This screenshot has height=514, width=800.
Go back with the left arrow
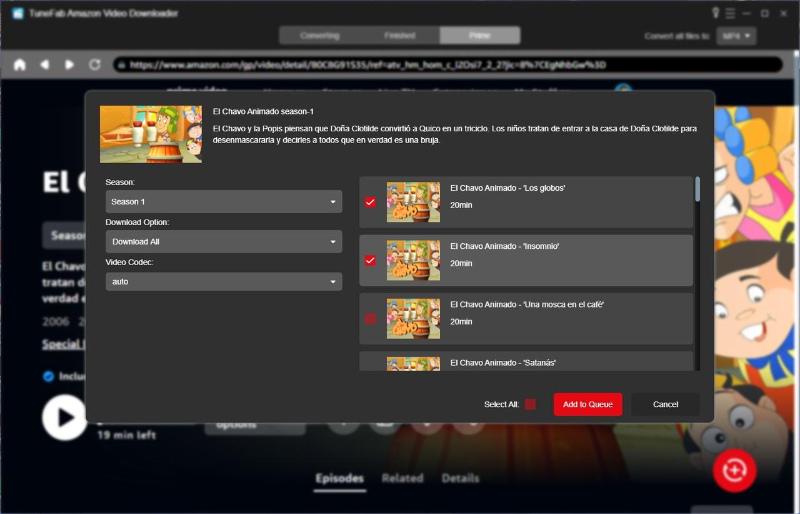(x=45, y=64)
